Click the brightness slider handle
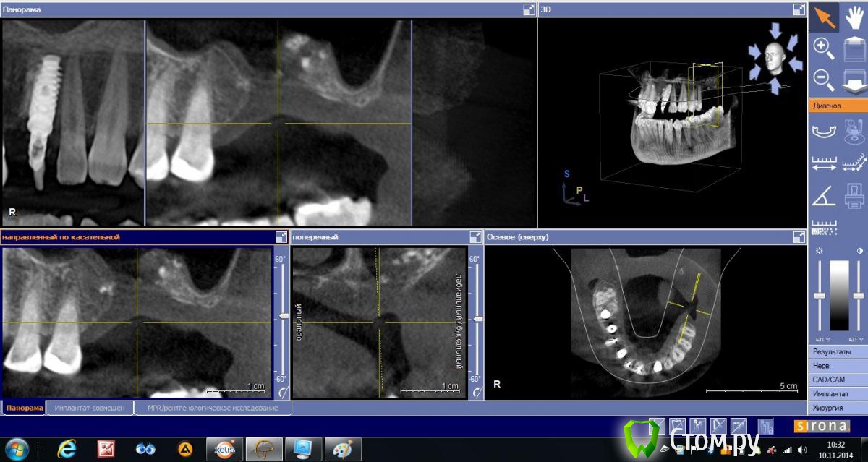The image size is (868, 462). tap(820, 296)
